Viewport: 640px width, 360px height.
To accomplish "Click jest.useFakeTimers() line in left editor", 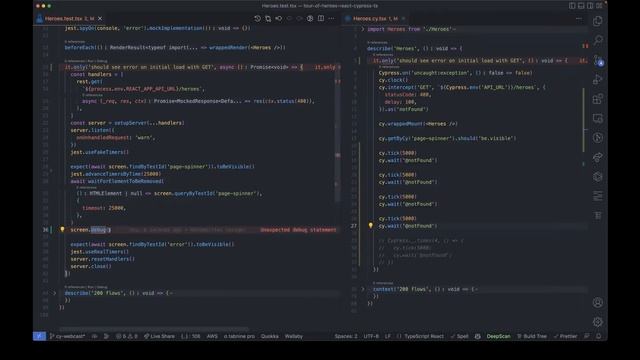I will pos(100,152).
